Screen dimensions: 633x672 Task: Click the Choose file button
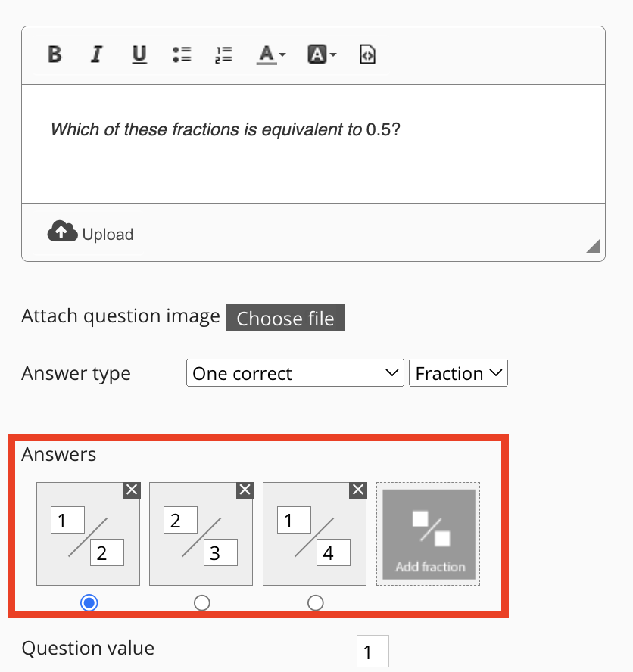tap(285, 319)
